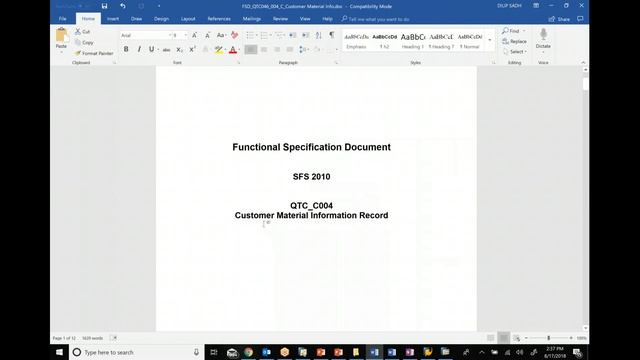
Task: Activate the Format Painter tool
Action: 94,53
